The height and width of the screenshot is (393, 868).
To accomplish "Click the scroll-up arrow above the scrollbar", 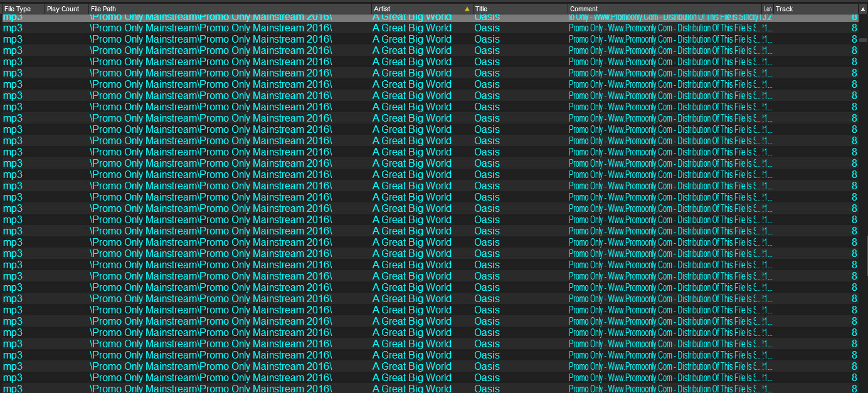I will [x=863, y=9].
